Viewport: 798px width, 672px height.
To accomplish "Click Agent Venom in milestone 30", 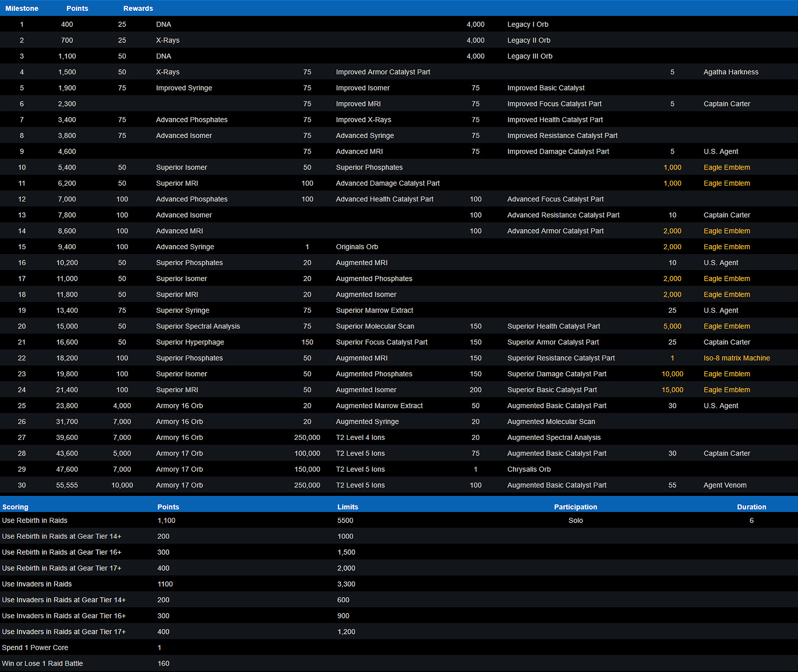I will pos(725,485).
